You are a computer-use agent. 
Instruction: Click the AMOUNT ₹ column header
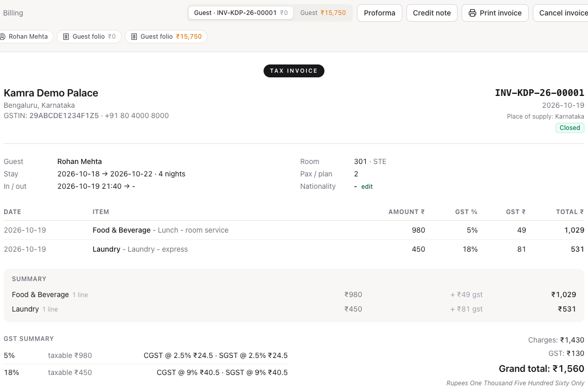(406, 212)
